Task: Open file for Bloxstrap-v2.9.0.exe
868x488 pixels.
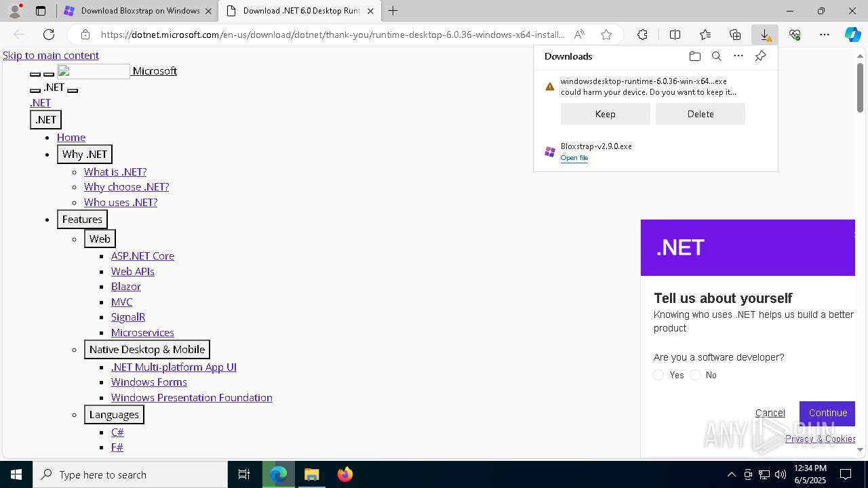Action: click(574, 158)
